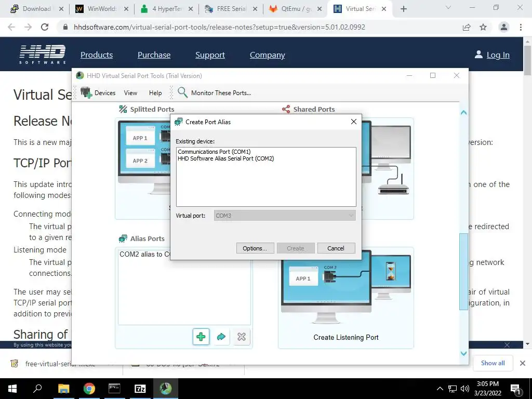Open the Chrome three-dot menu

click(x=521, y=27)
